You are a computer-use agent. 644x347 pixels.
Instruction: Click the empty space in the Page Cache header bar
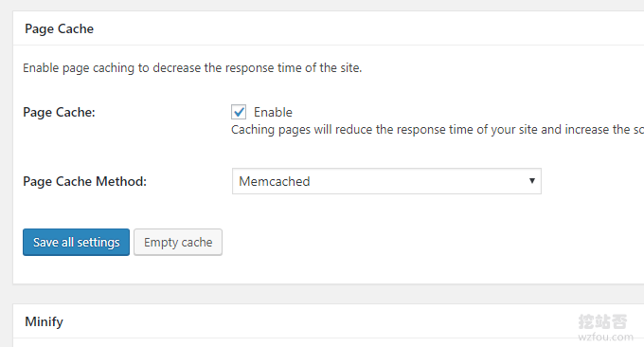pos(369,28)
